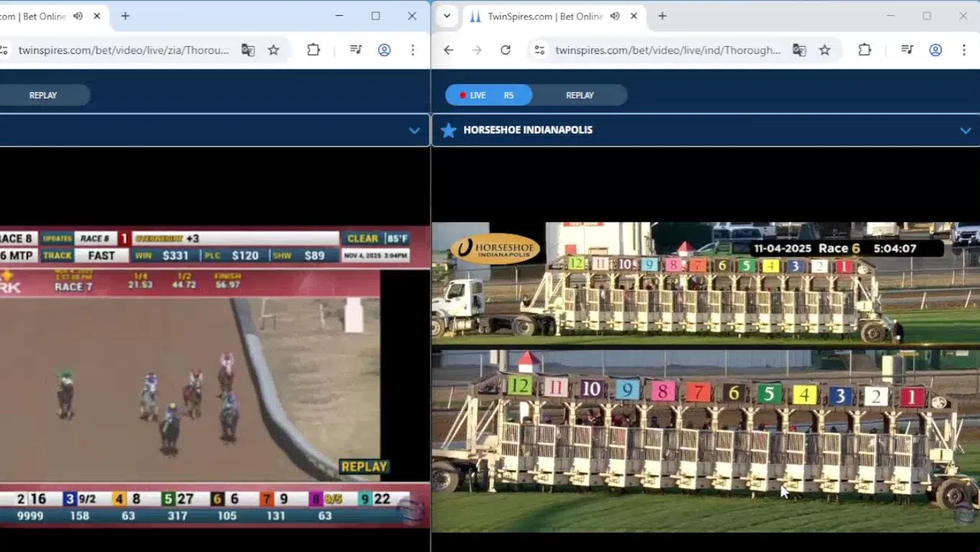Select LIVE R5 tab in right window
Screen dimensions: 980x552
pos(488,95)
